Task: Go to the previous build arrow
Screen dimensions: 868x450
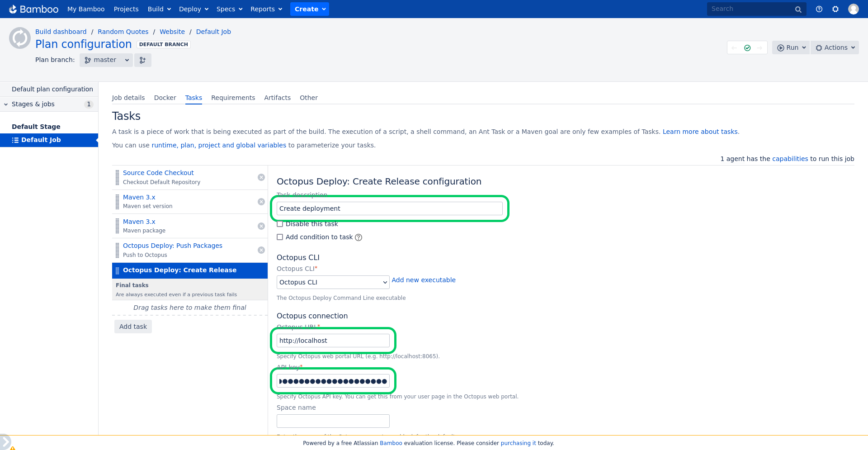Action: tap(734, 47)
